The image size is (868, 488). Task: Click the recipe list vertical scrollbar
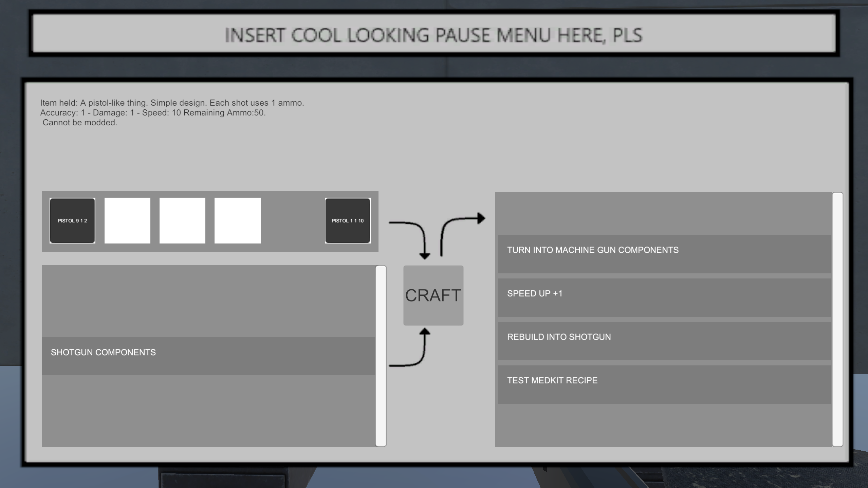pyautogui.click(x=837, y=319)
